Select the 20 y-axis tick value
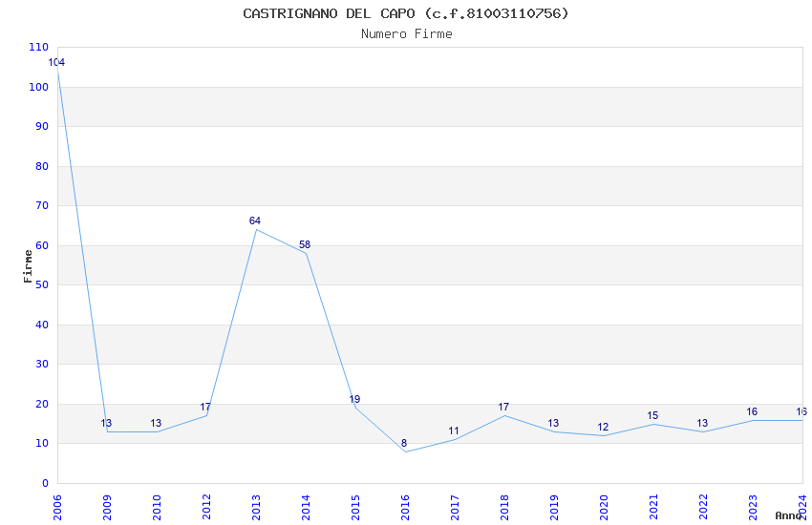This screenshot has height=525, width=812. point(42,404)
